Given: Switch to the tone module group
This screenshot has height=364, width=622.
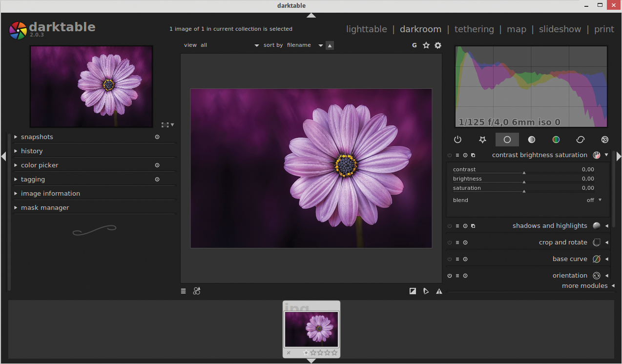Looking at the screenshot, I should click(x=531, y=140).
